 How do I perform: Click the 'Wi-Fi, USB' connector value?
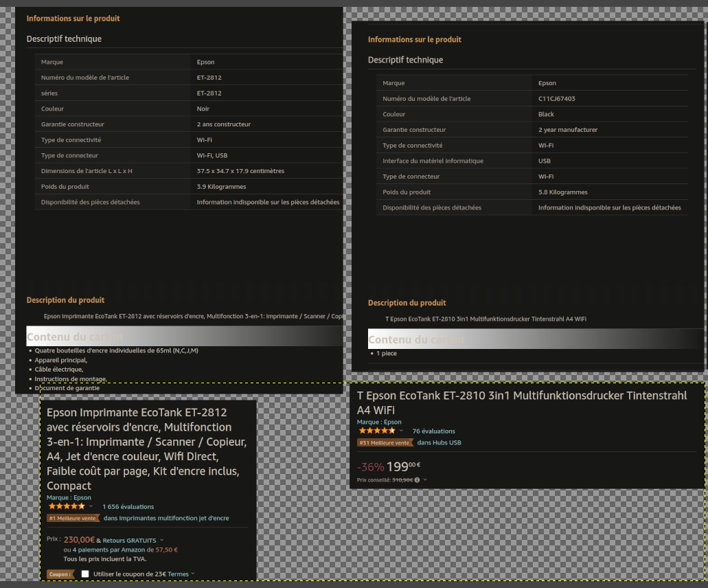tap(212, 155)
